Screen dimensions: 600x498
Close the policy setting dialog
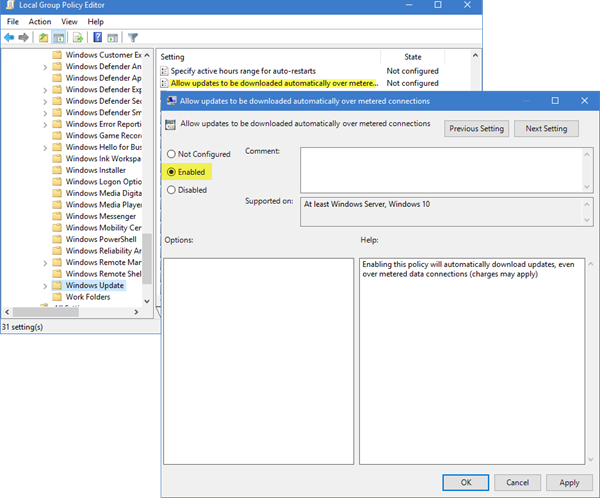pos(584,101)
